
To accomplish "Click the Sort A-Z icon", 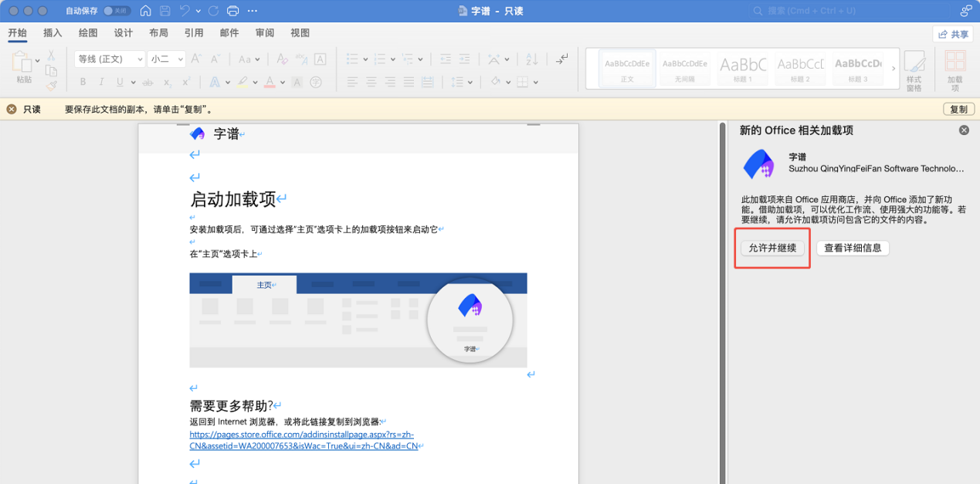I will (x=532, y=59).
